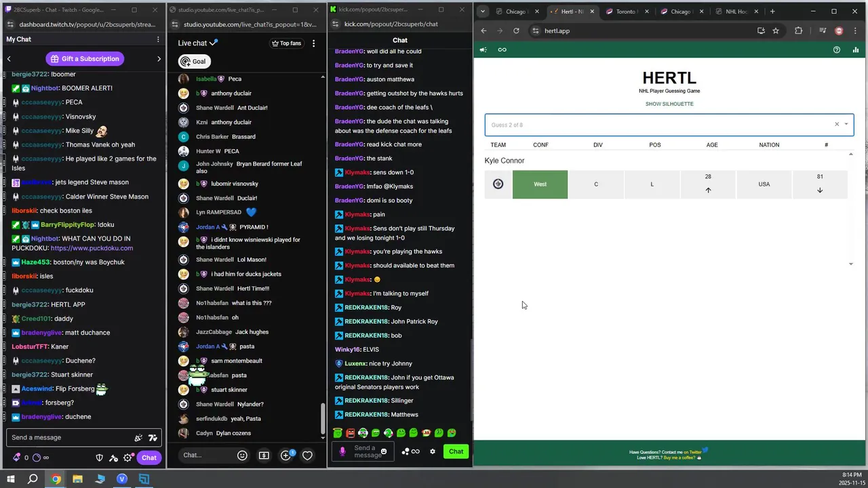The height and width of the screenshot is (488, 868).
Task: Bookmark hertl.app with the star icon
Action: coord(776,30)
